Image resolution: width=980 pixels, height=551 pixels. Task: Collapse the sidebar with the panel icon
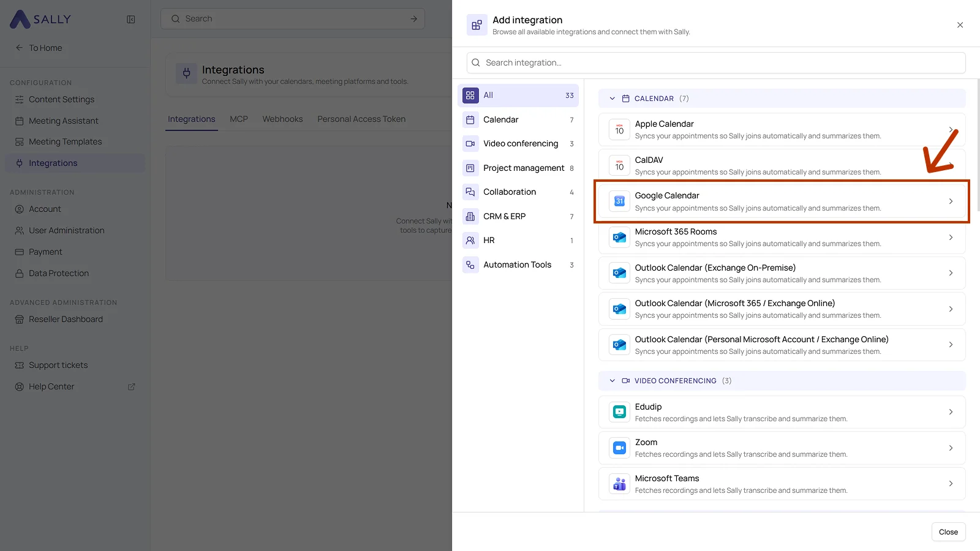pos(130,19)
